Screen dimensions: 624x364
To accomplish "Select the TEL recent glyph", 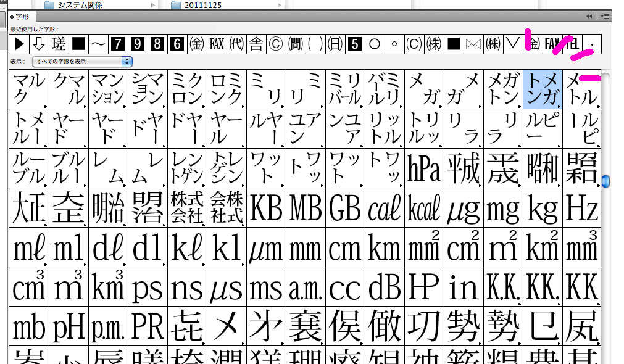I will coord(572,44).
